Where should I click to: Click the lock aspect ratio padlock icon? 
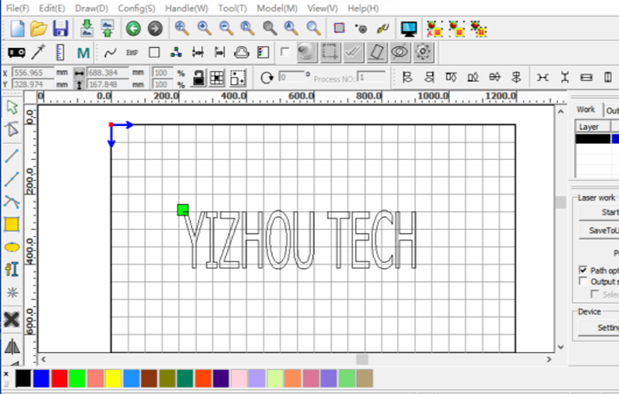point(198,78)
